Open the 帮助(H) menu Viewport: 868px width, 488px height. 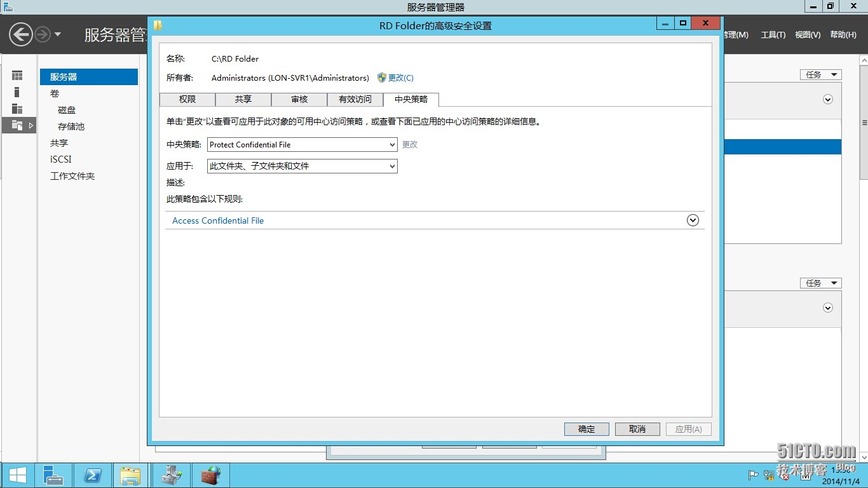coord(843,35)
